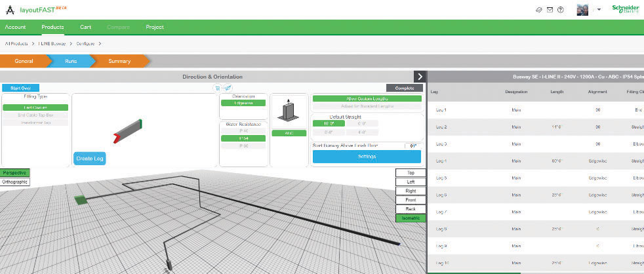Click the Alignment column header
The height and width of the screenshot is (274, 644).
coord(597,92)
